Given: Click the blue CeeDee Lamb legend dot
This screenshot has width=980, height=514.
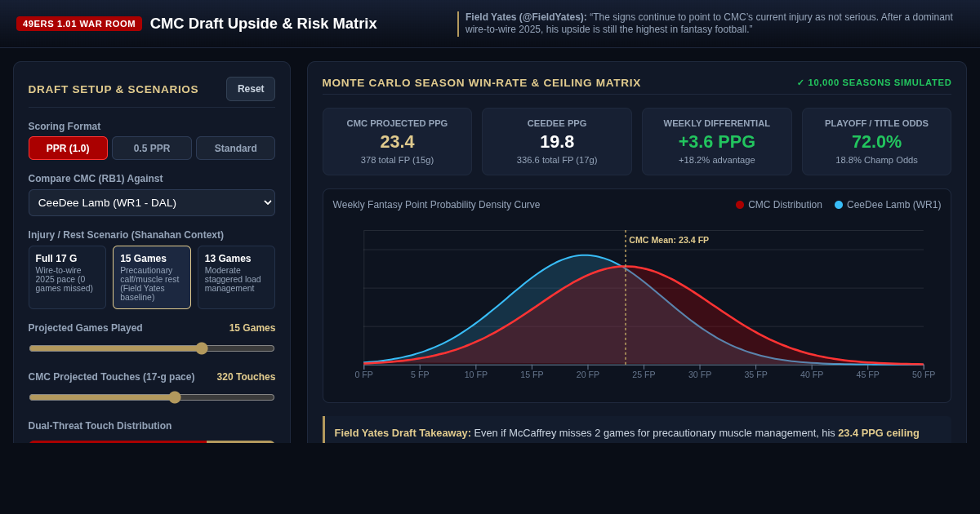Looking at the screenshot, I should tap(839, 205).
